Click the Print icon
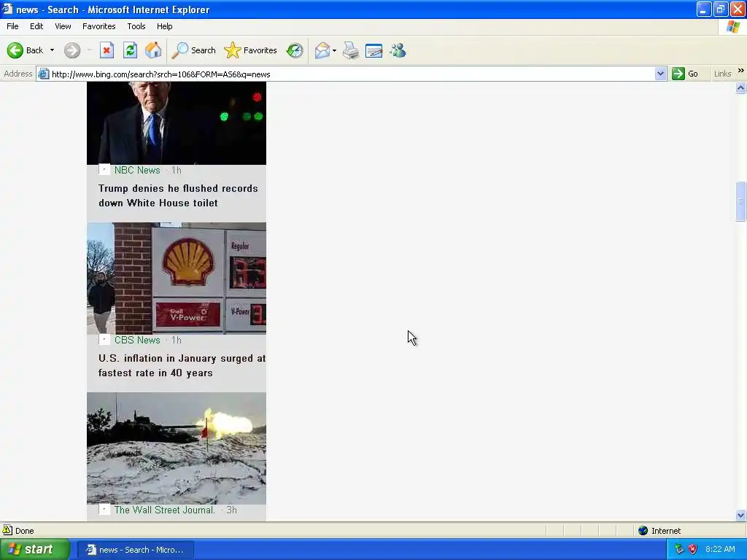The width and height of the screenshot is (747, 560). 351,50
